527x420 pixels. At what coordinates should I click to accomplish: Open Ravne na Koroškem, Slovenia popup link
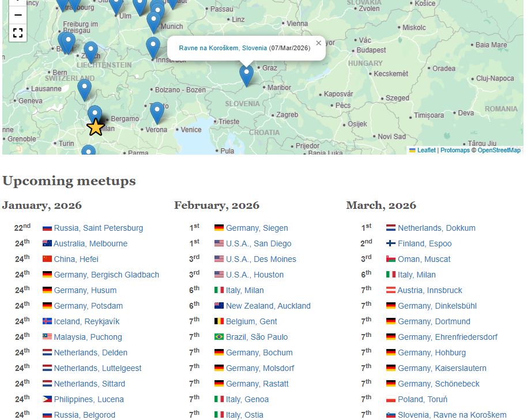[x=223, y=48]
